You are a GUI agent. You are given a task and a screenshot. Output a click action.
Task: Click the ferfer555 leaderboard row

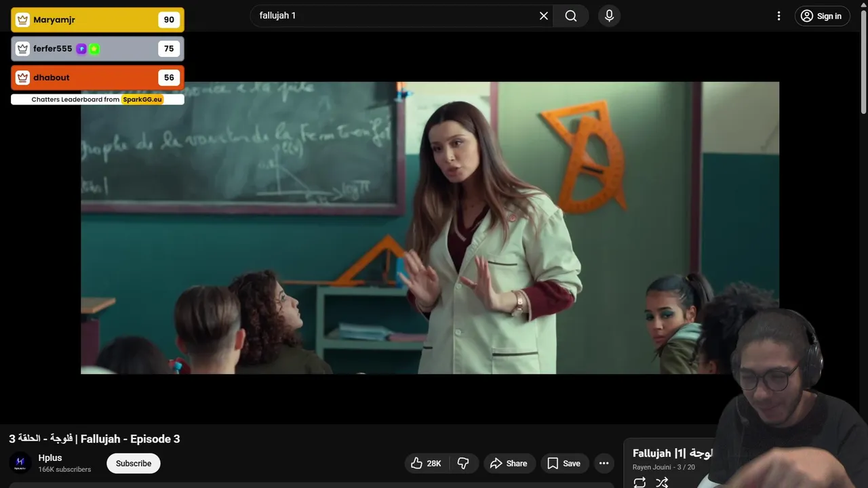coord(98,49)
